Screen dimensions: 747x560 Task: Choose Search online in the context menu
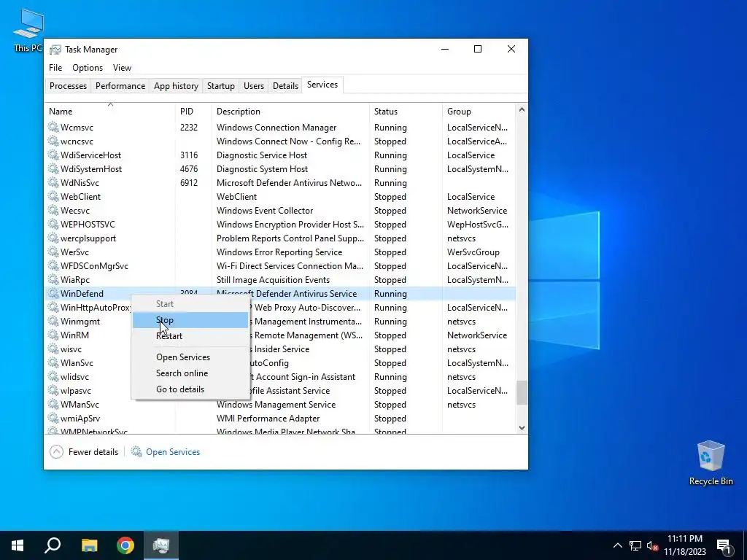coord(190,373)
